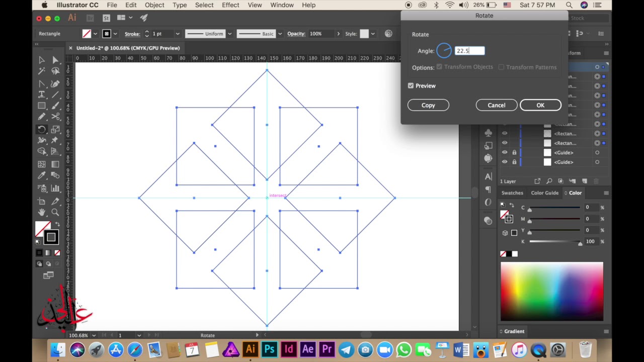Open the Object menu
This screenshot has width=644, height=362.
tap(154, 5)
